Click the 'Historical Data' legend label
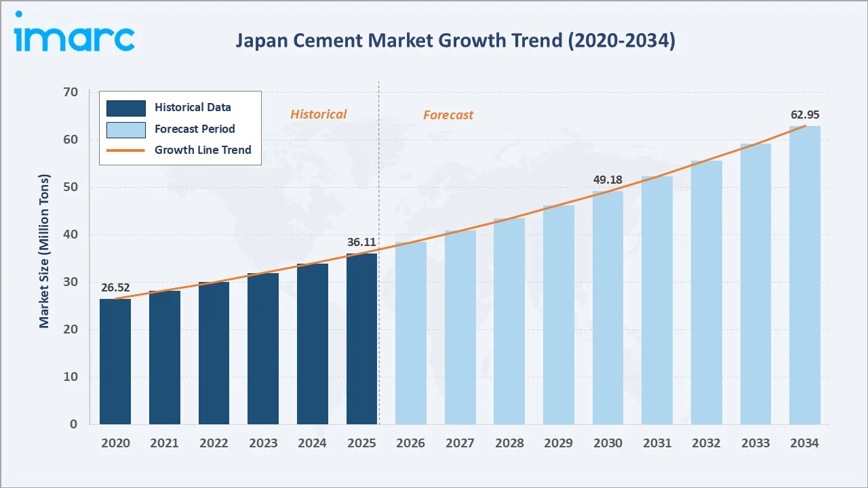 (x=193, y=107)
